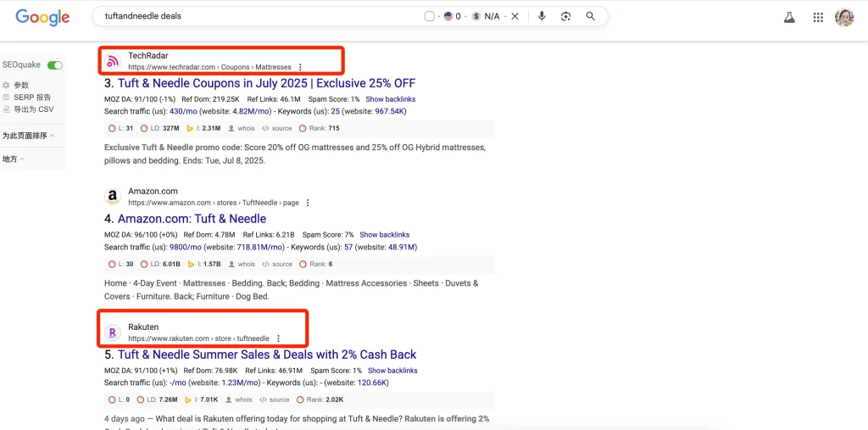Screen dimensions: 868x430
Task: Tick the checkbox in the search bar
Action: tap(429, 17)
